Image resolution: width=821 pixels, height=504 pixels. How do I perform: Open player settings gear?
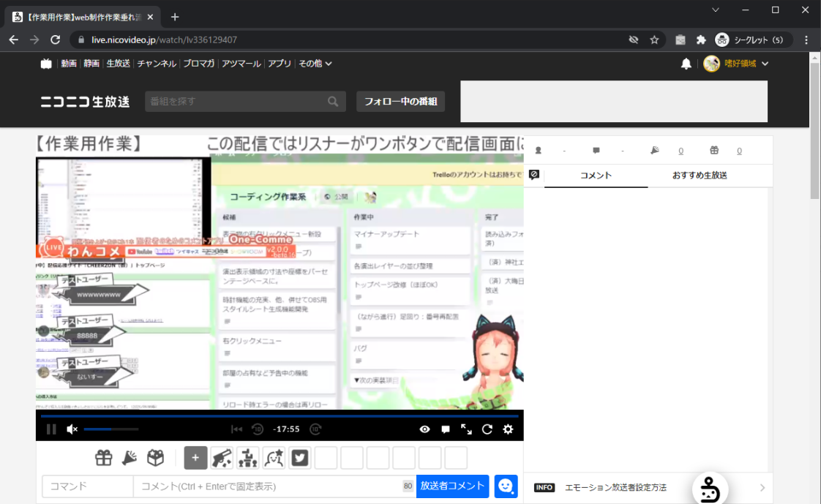coord(508,429)
